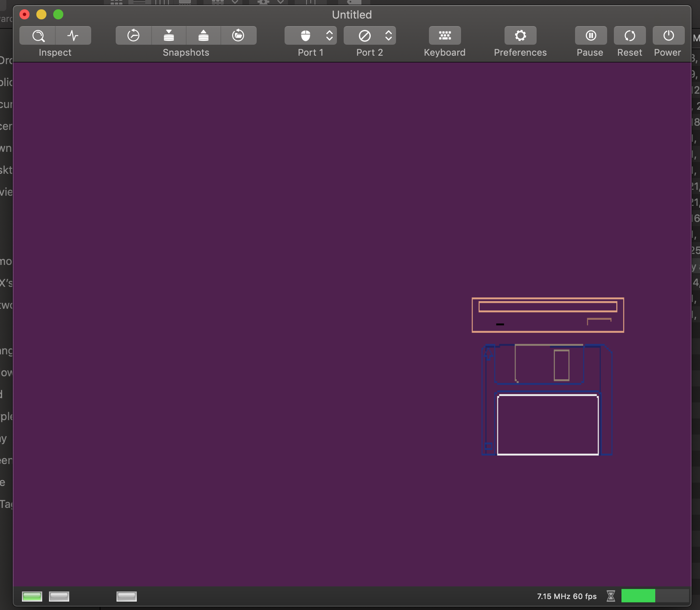Image resolution: width=700 pixels, height=610 pixels.
Task: Open the Inspector with the magnifier icon
Action: pyautogui.click(x=38, y=36)
